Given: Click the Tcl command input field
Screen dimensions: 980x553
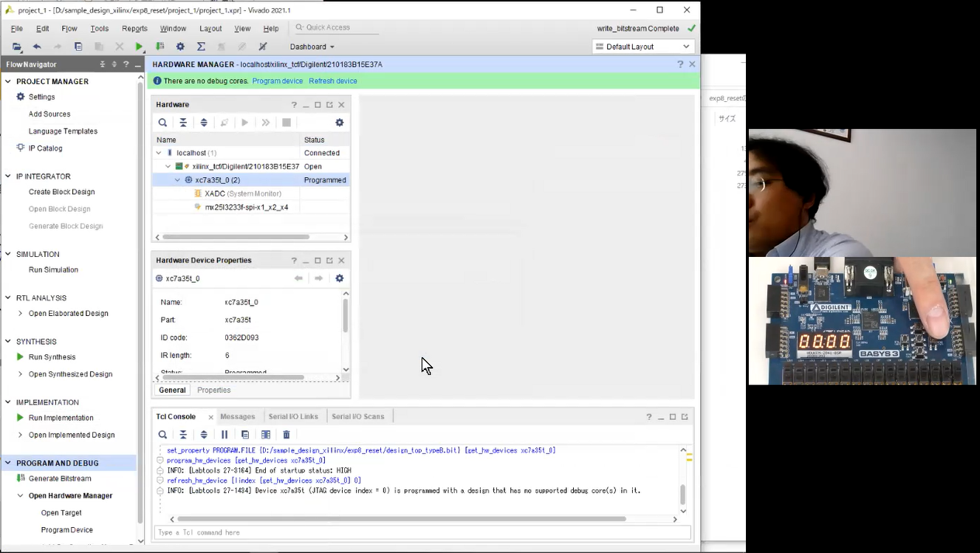Looking at the screenshot, I should click(x=421, y=532).
